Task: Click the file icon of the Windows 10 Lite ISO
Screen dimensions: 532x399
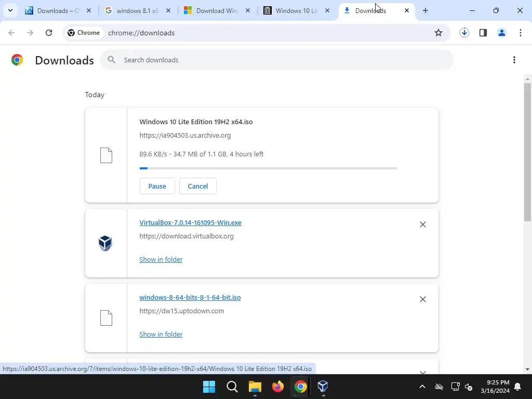Action: [x=106, y=155]
